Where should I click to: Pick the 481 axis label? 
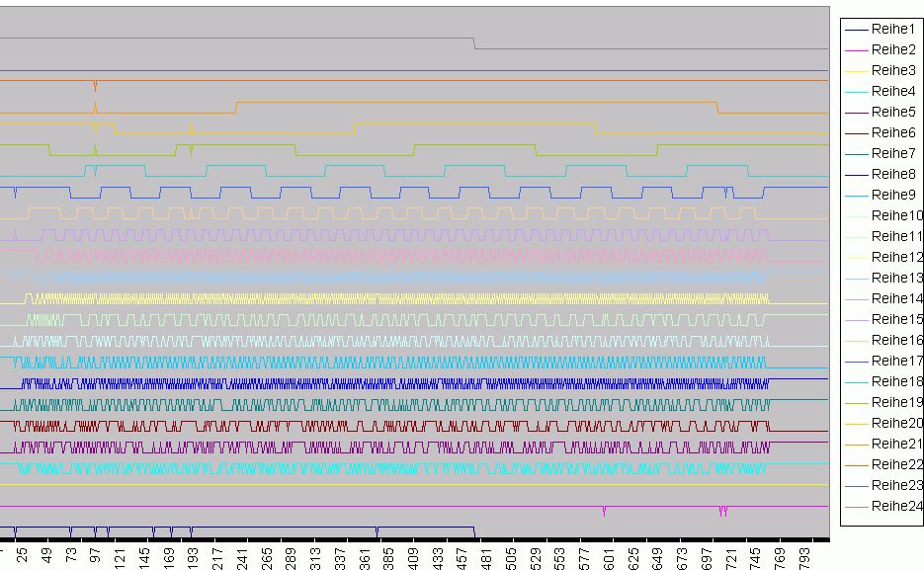point(486,559)
